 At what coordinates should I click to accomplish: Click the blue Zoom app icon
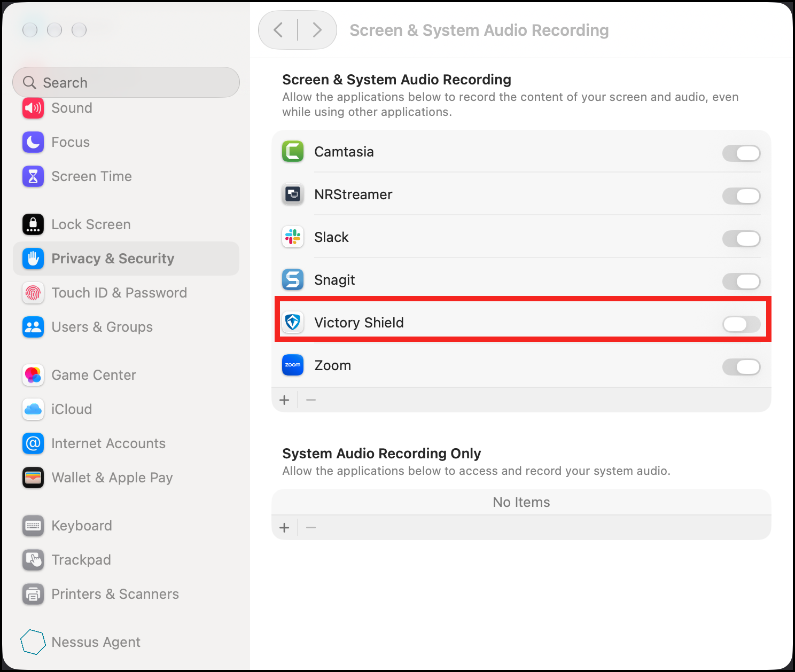pyautogui.click(x=293, y=365)
